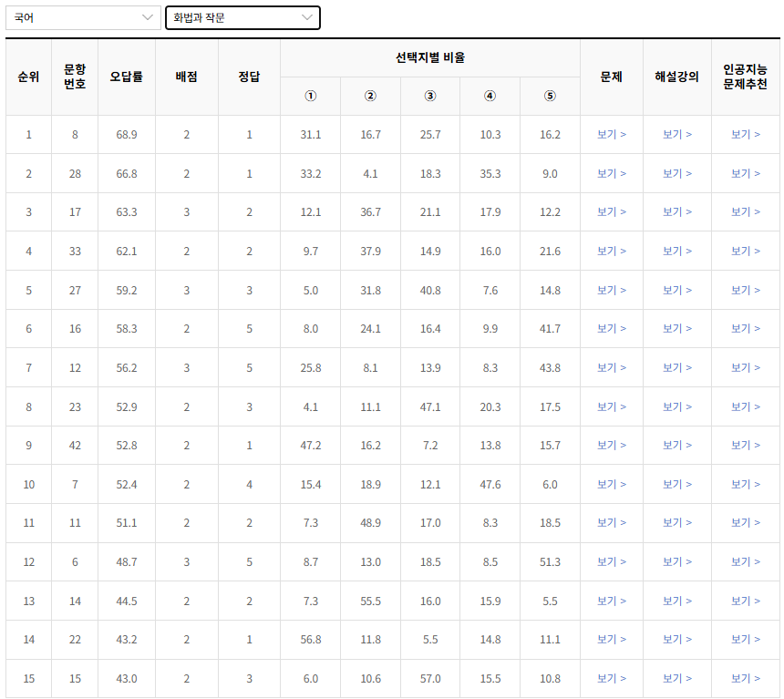Viewport: 784px width, 699px height.
Task: Click 해설강의 보기 for question 7
Action: [x=677, y=485]
